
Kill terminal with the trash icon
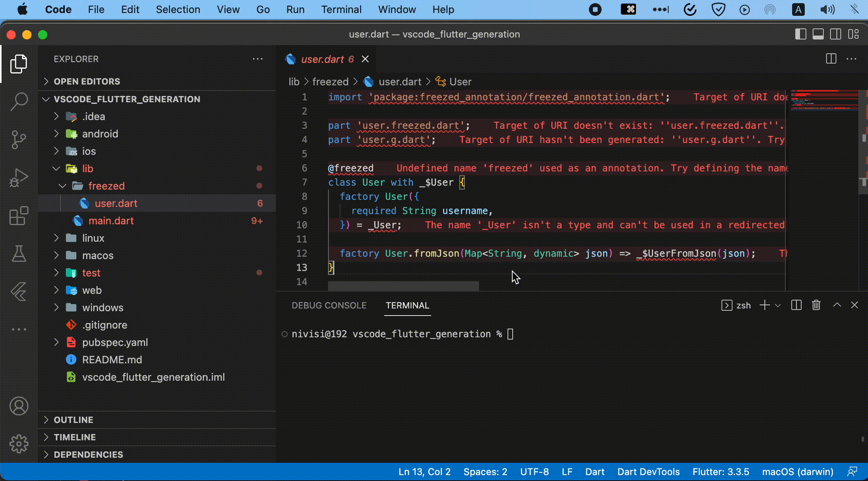[816, 305]
